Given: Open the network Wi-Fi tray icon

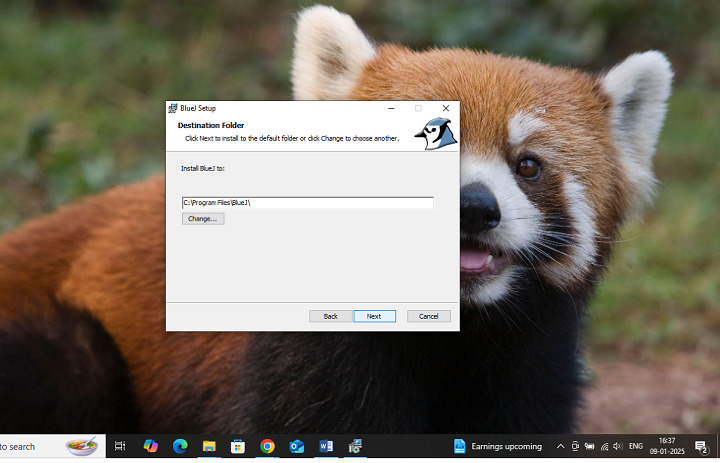Looking at the screenshot, I should (x=604, y=446).
